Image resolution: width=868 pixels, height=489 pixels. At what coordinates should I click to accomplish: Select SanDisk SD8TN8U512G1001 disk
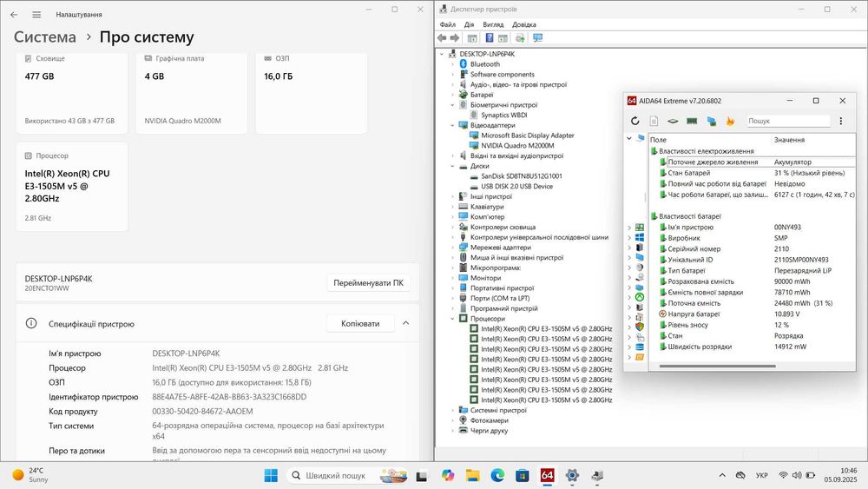coord(521,176)
